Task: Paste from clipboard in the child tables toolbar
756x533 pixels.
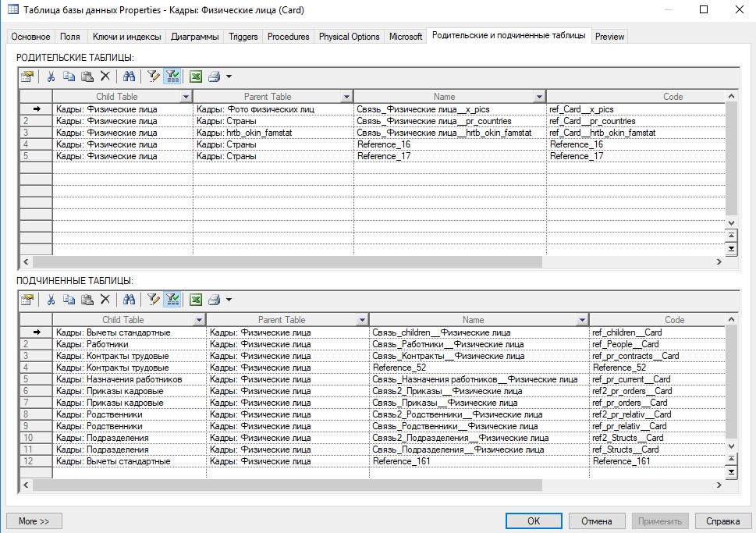Action: [87, 300]
